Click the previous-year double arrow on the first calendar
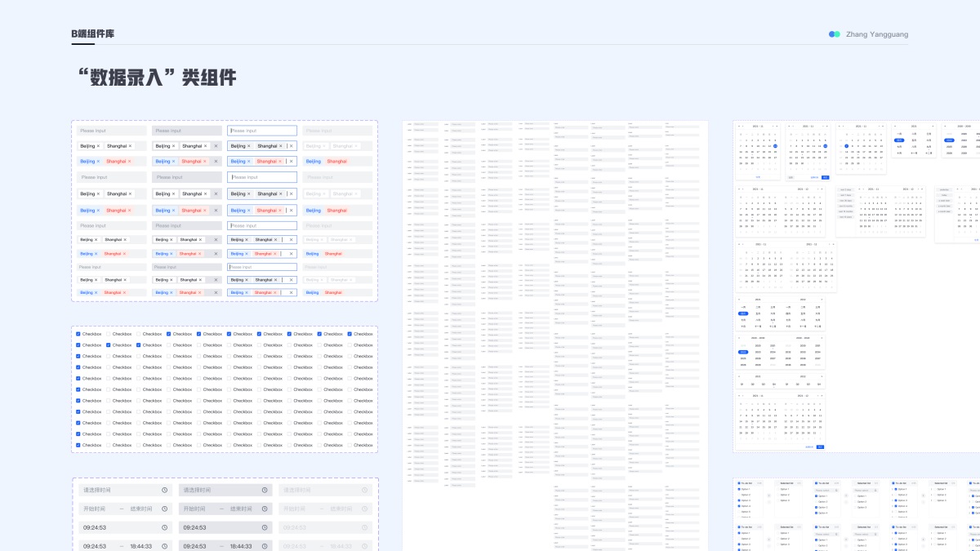This screenshot has height=551, width=980. click(x=739, y=127)
